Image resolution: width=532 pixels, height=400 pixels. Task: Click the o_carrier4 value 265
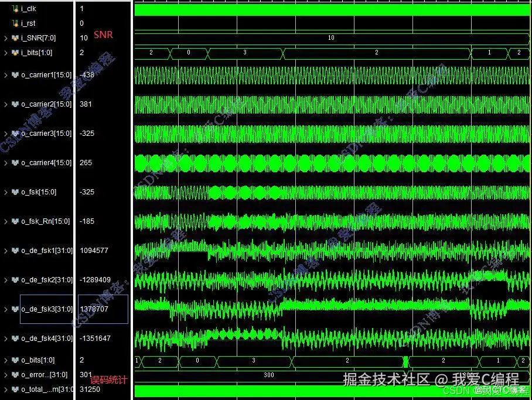86,163
